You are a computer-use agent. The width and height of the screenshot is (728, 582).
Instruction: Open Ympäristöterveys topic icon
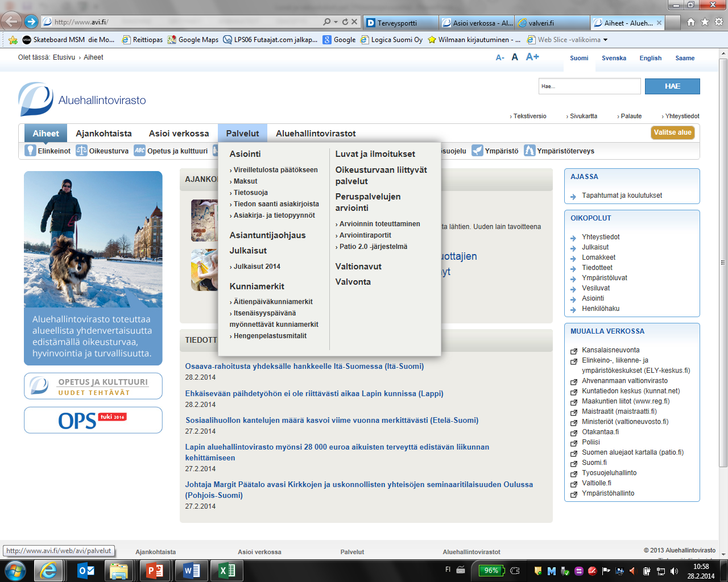pos(530,151)
